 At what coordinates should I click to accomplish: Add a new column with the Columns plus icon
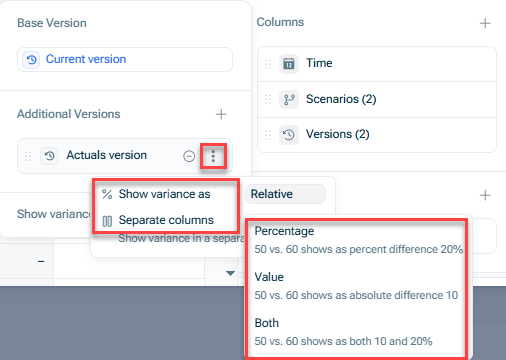pyautogui.click(x=485, y=23)
